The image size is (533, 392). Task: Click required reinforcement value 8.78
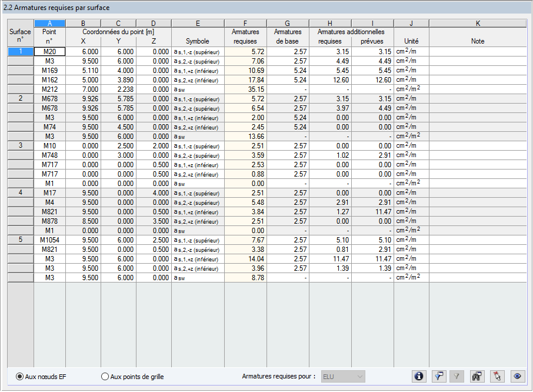[245, 278]
